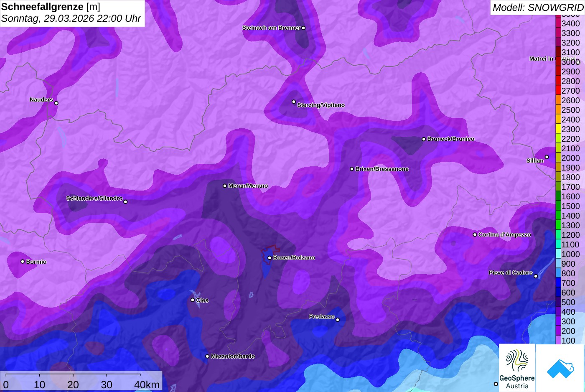Click the legend value 1800

pos(570,177)
